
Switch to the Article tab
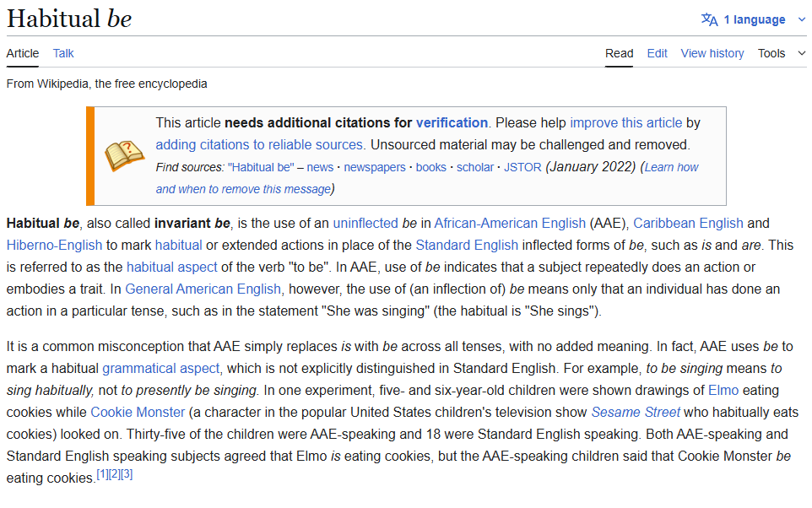(23, 53)
